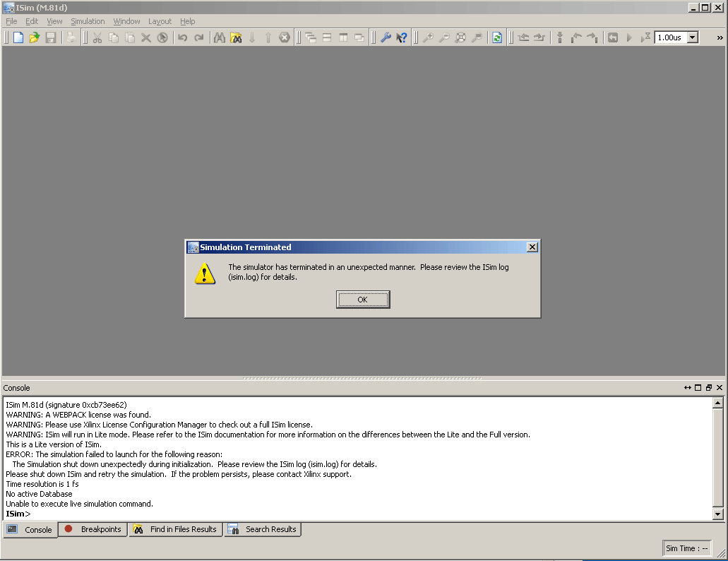
Task: Click console scrollbar up arrow
Action: click(x=718, y=403)
